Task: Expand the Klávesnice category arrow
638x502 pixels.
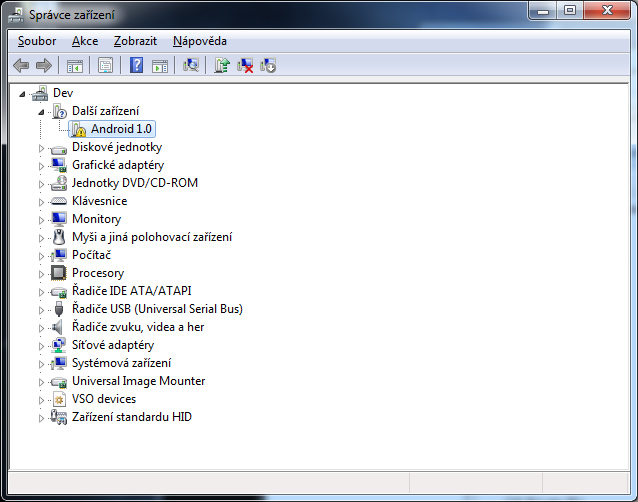Action: [41, 202]
